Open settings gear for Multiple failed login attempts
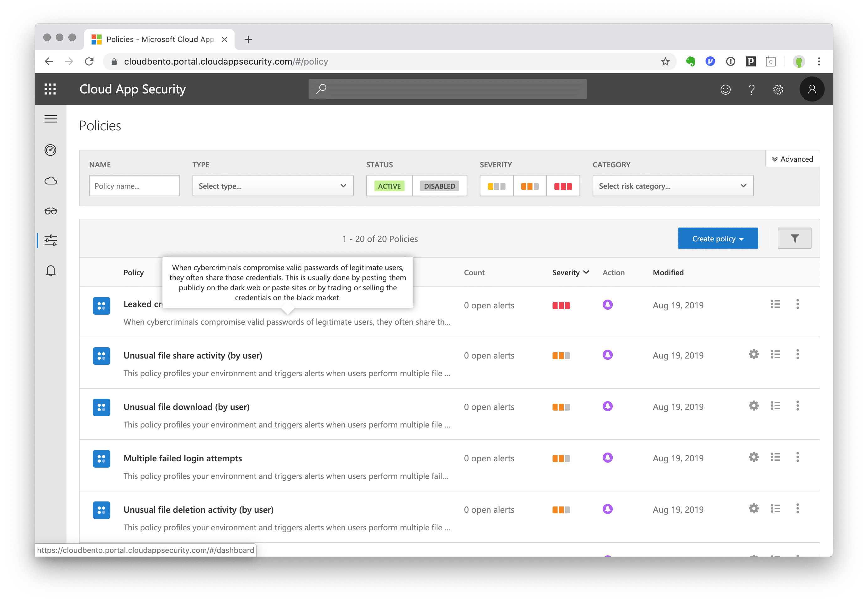The height and width of the screenshot is (603, 868). pos(754,457)
